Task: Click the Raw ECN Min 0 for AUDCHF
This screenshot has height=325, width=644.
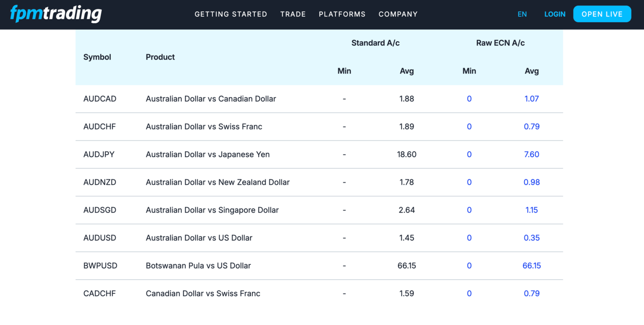Action: pyautogui.click(x=469, y=126)
